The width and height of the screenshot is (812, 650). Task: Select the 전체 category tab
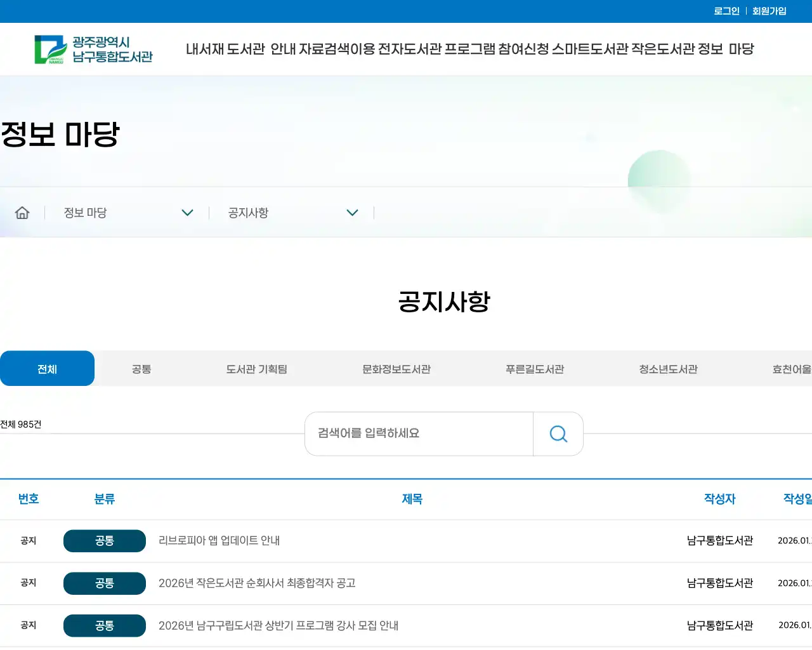pos(47,368)
